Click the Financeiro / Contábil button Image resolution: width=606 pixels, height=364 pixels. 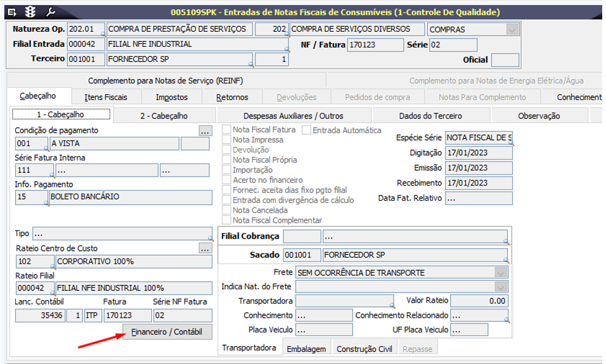(167, 332)
